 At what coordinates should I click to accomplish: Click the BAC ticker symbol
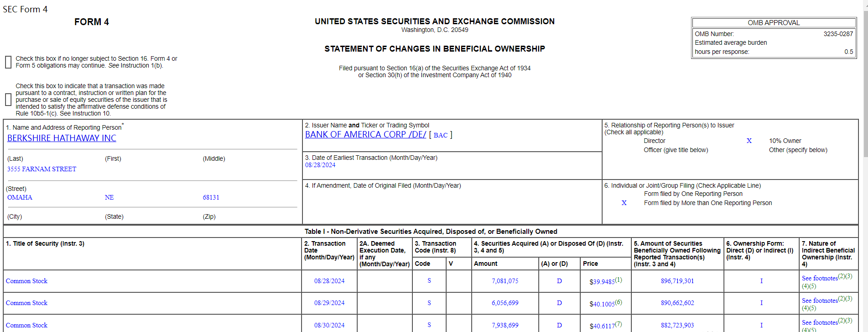[x=440, y=135]
